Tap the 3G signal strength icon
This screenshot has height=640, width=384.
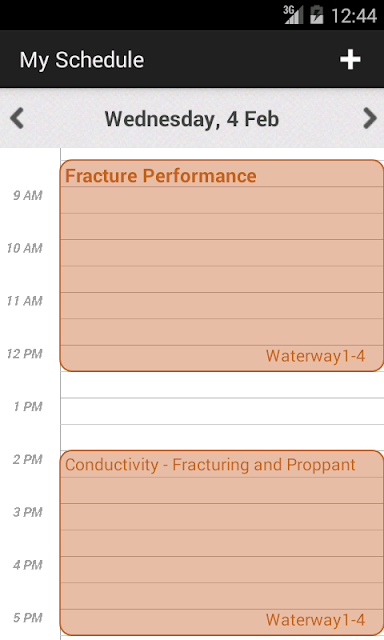(293, 16)
